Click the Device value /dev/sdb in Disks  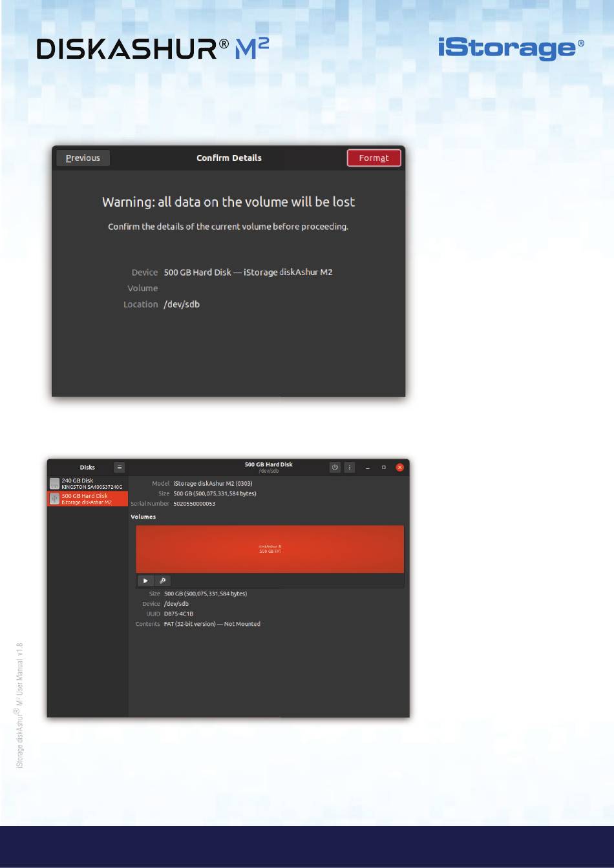(176, 604)
